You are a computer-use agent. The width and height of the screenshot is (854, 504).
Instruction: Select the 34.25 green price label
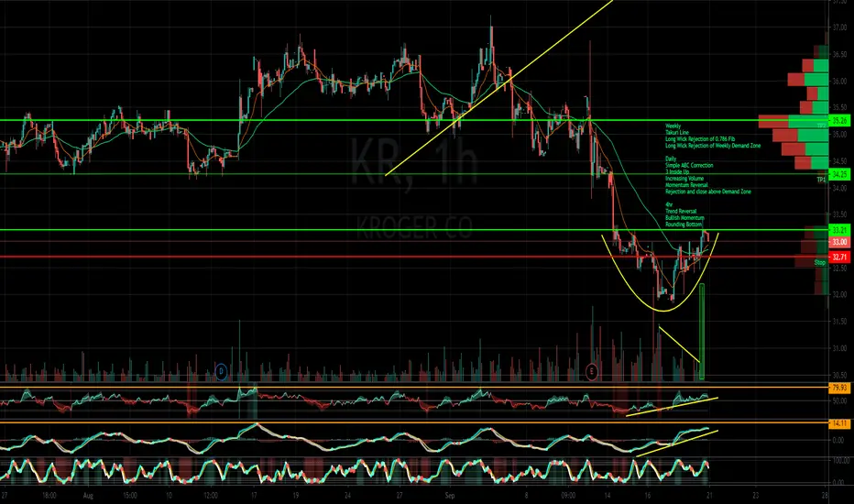(838, 174)
